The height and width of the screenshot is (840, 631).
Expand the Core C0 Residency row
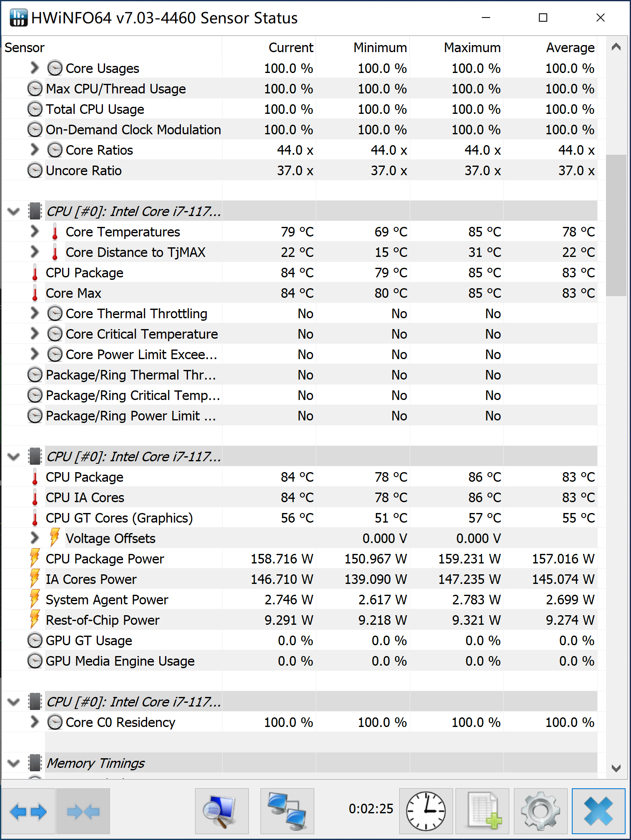click(35, 722)
